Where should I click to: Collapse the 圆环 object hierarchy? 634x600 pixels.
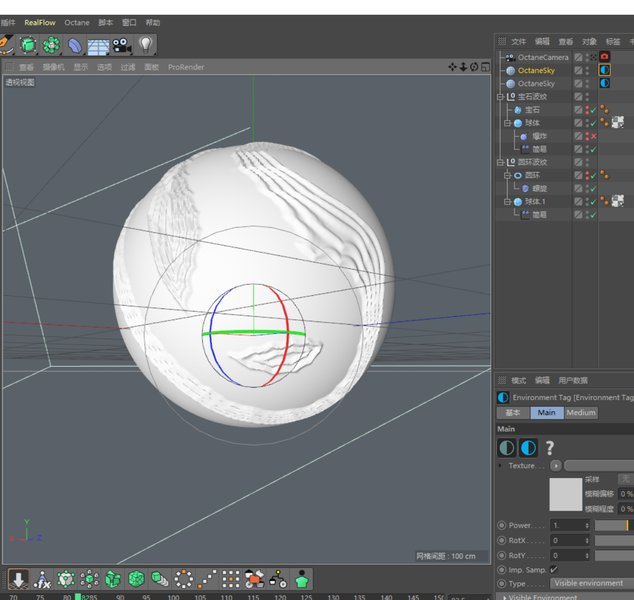click(507, 175)
